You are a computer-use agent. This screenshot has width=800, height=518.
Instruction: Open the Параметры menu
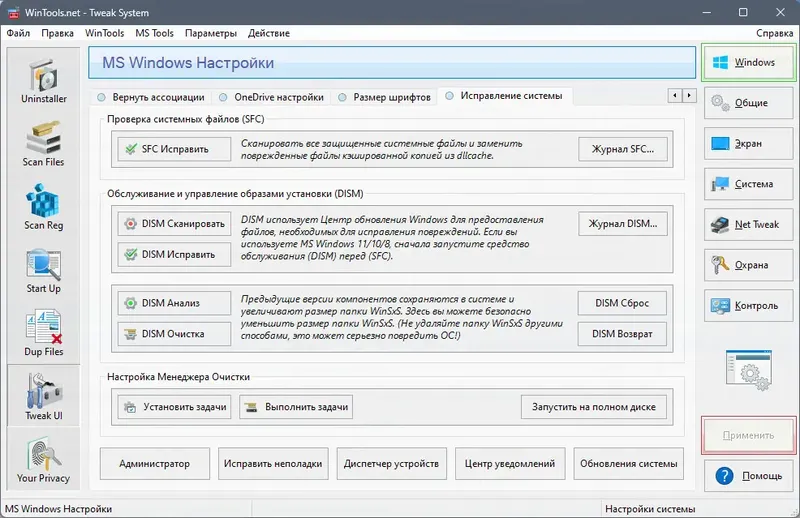point(211,33)
